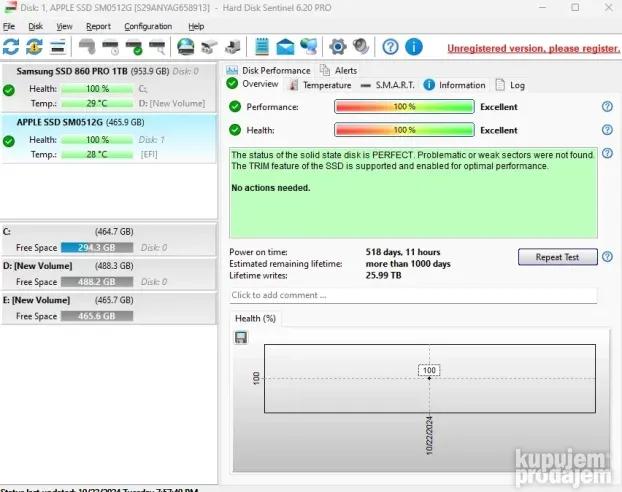This screenshot has height=492, width=622.
Task: Click the help icon beside the Performance bar
Action: pos(607,107)
